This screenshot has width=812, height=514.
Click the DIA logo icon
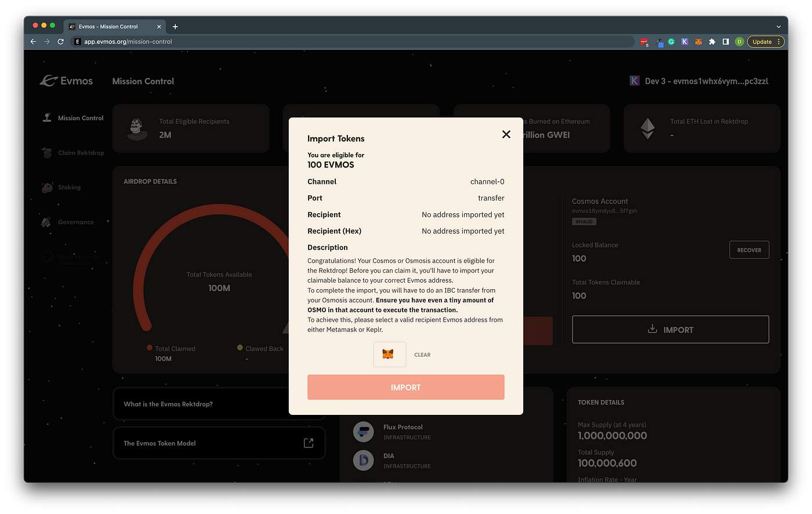point(364,461)
